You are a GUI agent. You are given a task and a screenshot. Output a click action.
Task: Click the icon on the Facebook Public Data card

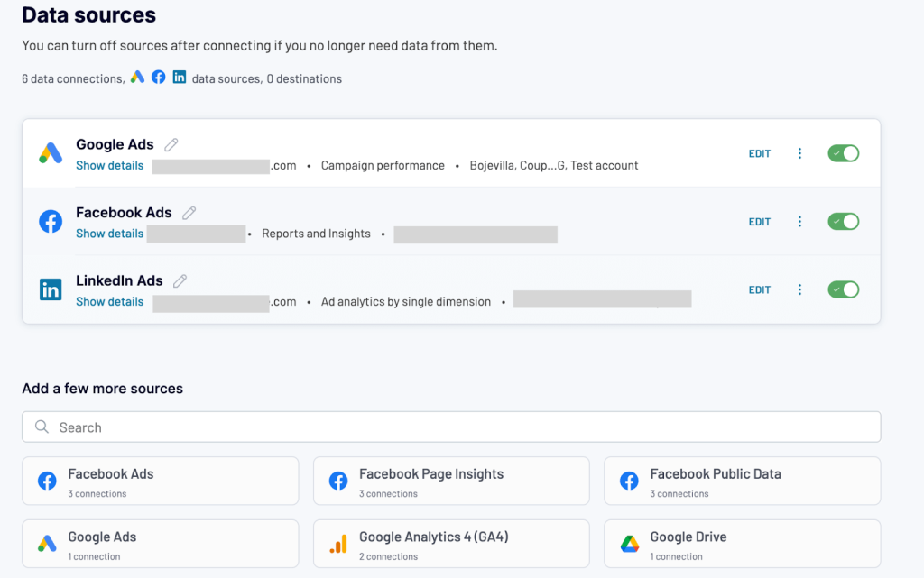629,481
